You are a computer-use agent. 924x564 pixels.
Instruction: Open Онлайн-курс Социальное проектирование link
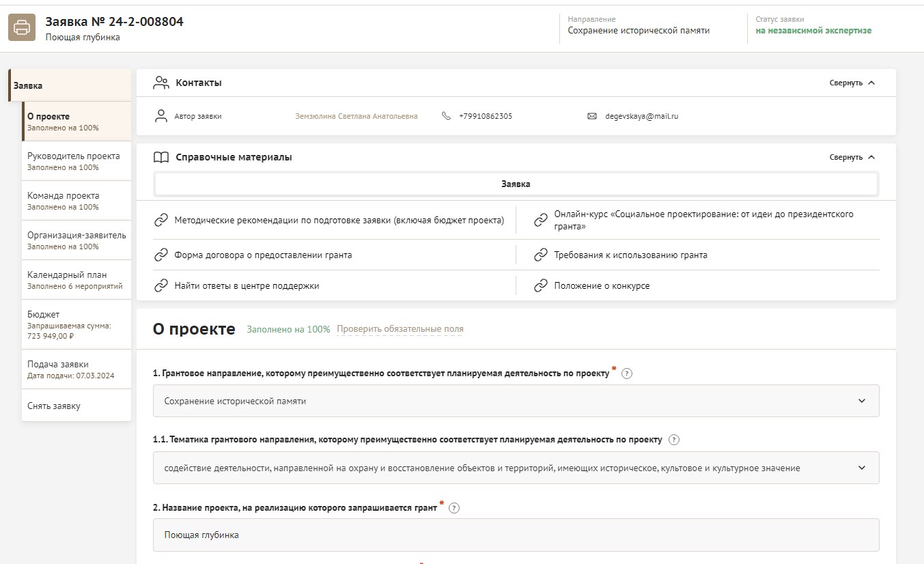pos(703,220)
